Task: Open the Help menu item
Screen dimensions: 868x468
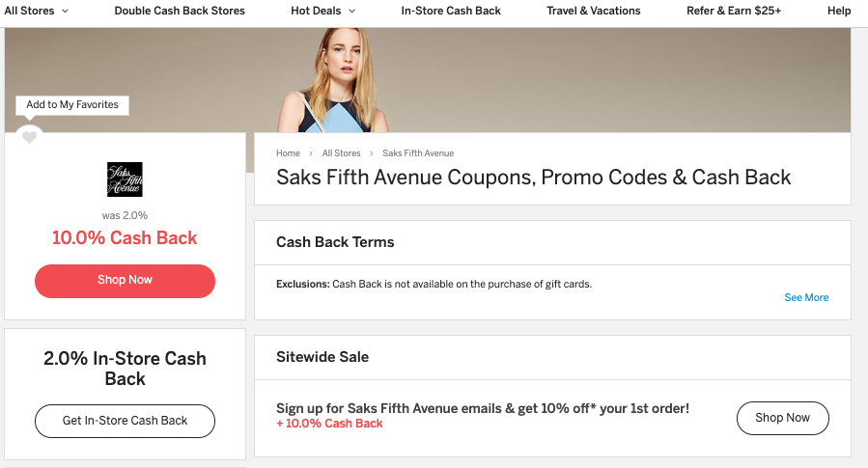Action: pyautogui.click(x=839, y=11)
